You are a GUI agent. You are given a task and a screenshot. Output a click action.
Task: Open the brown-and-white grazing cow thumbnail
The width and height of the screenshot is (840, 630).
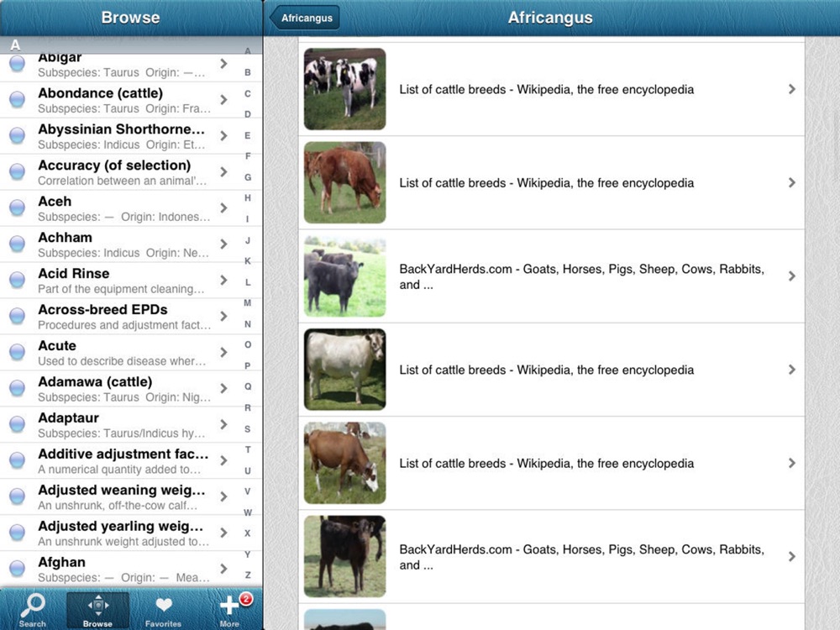345,463
